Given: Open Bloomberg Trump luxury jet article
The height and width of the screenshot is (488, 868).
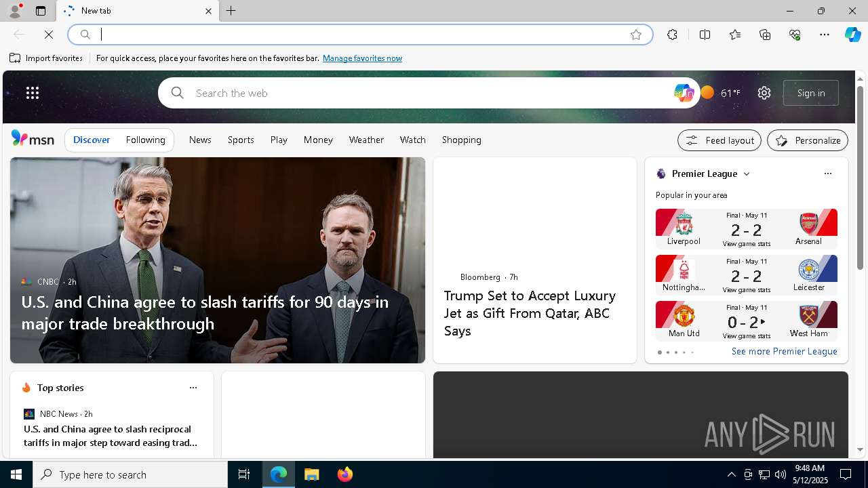Looking at the screenshot, I should [x=530, y=313].
